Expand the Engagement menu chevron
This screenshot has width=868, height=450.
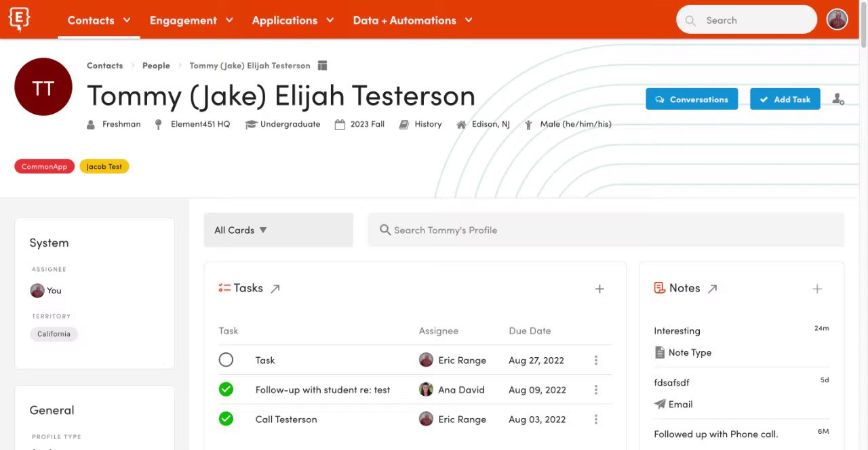tap(229, 20)
